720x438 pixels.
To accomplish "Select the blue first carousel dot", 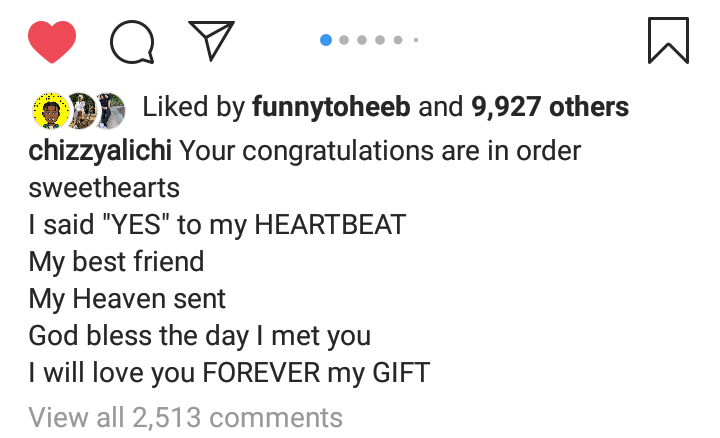I will [326, 40].
